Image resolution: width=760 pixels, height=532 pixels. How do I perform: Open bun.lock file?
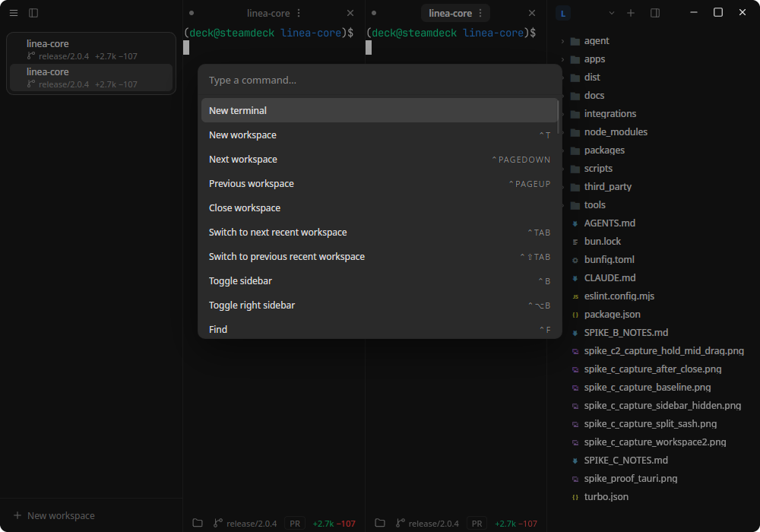602,241
